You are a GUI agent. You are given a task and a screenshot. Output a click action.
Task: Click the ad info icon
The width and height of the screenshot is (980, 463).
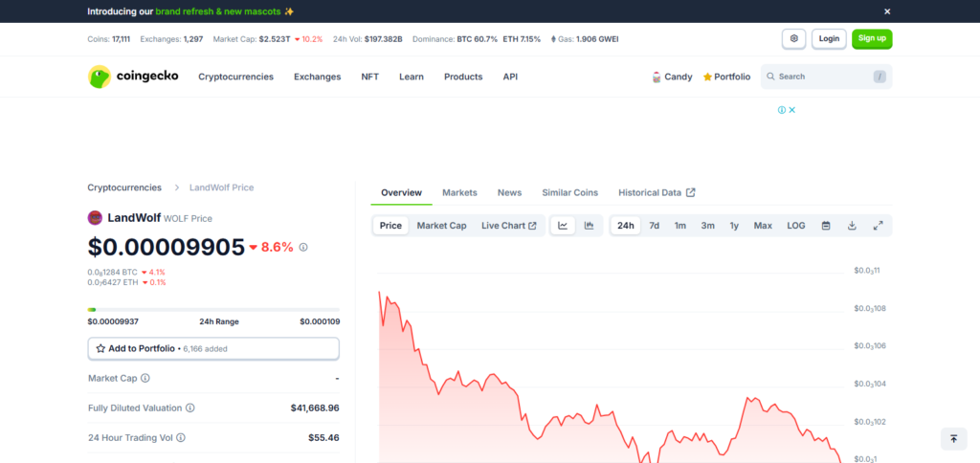781,110
